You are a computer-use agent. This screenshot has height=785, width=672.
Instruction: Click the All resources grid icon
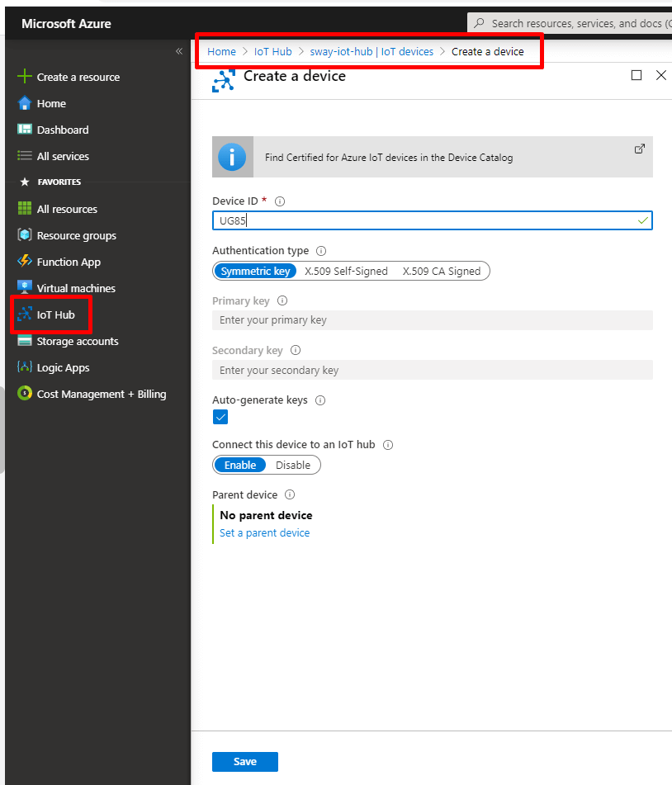point(24,208)
